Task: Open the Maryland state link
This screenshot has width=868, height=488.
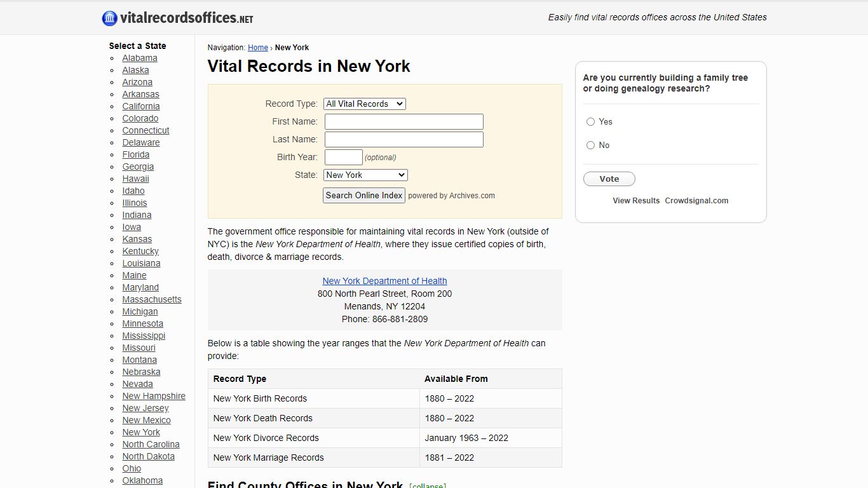Action: tap(140, 287)
